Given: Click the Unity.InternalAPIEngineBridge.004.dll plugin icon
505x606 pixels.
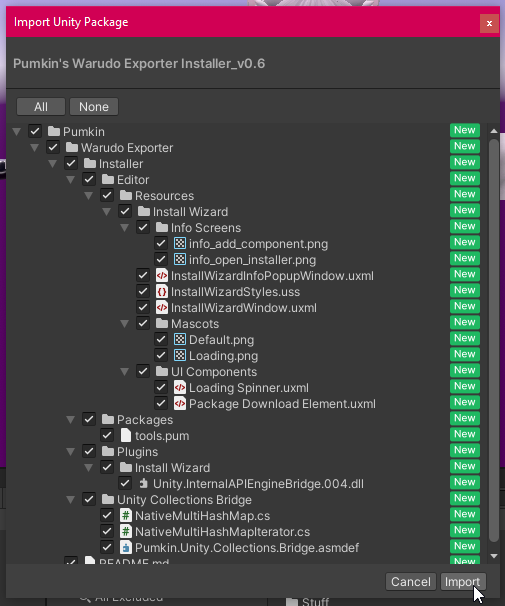Looking at the screenshot, I should (x=144, y=483).
